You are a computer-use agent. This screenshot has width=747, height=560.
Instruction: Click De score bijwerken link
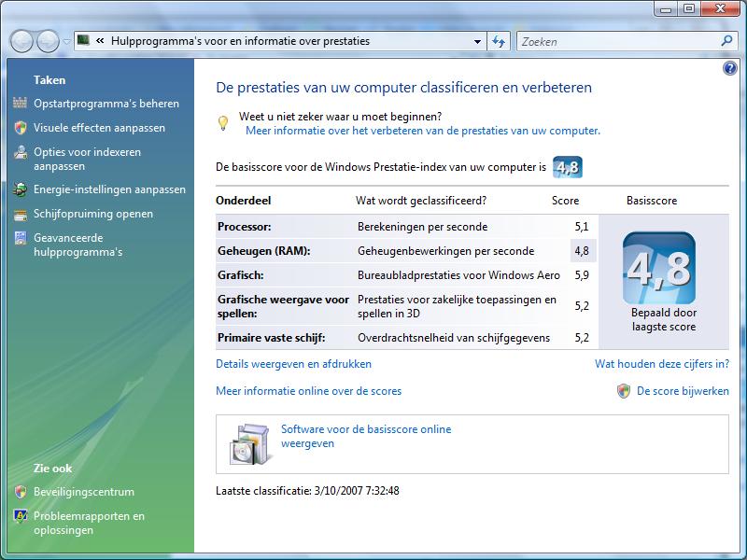[x=683, y=391]
